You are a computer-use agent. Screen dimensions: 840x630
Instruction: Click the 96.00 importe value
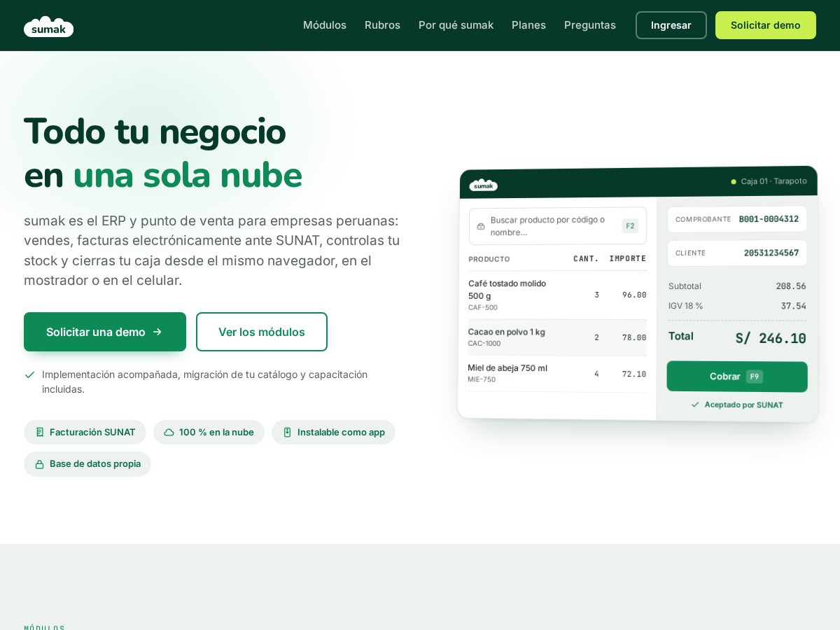(x=634, y=295)
